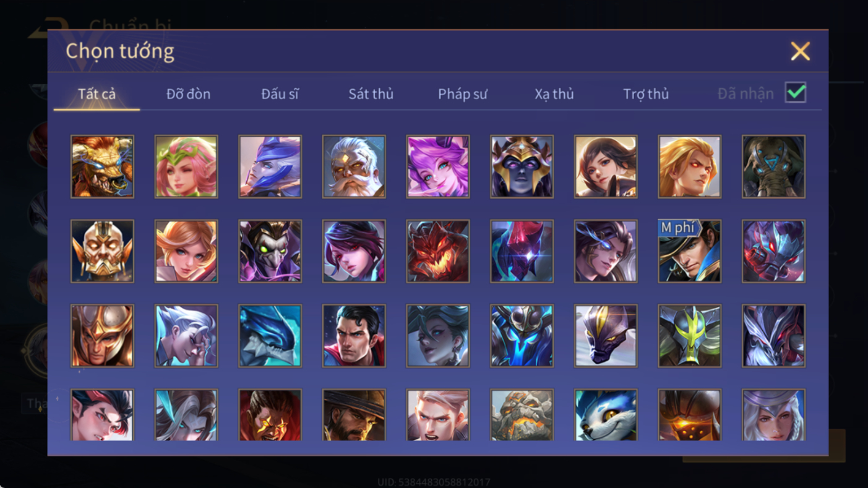This screenshot has height=488, width=868.
Task: Select the elephant-faced dark hero
Action: pyautogui.click(x=773, y=167)
